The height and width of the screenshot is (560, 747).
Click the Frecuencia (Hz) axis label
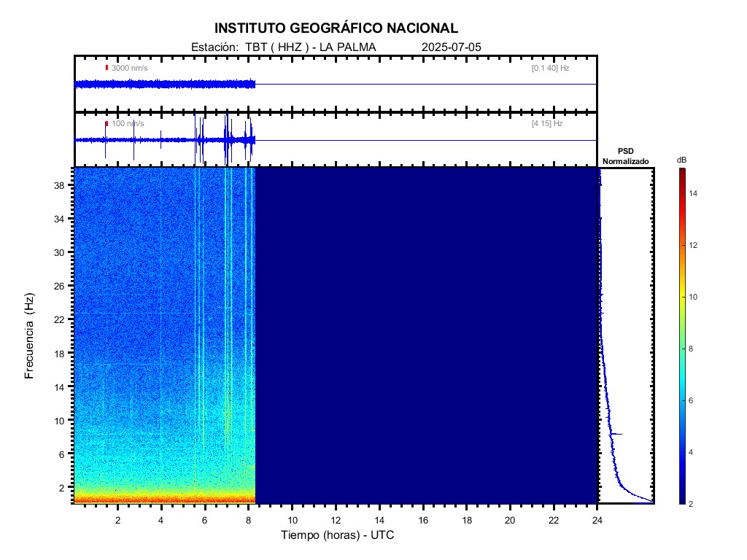(x=29, y=335)
